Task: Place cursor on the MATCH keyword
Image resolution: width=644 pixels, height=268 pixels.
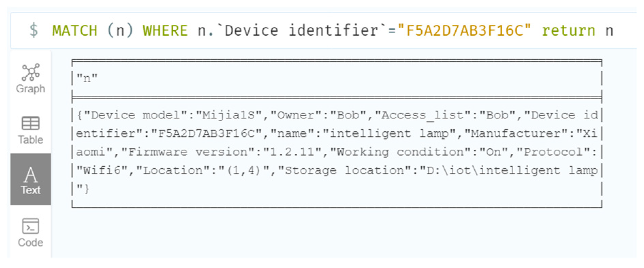Action: pyautogui.click(x=75, y=31)
